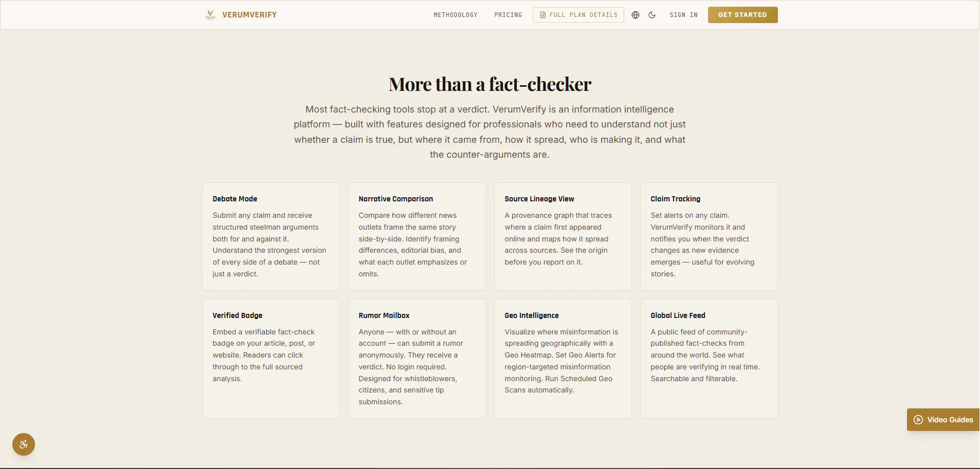Click the 'More than a fact-checker' heading

click(490, 84)
